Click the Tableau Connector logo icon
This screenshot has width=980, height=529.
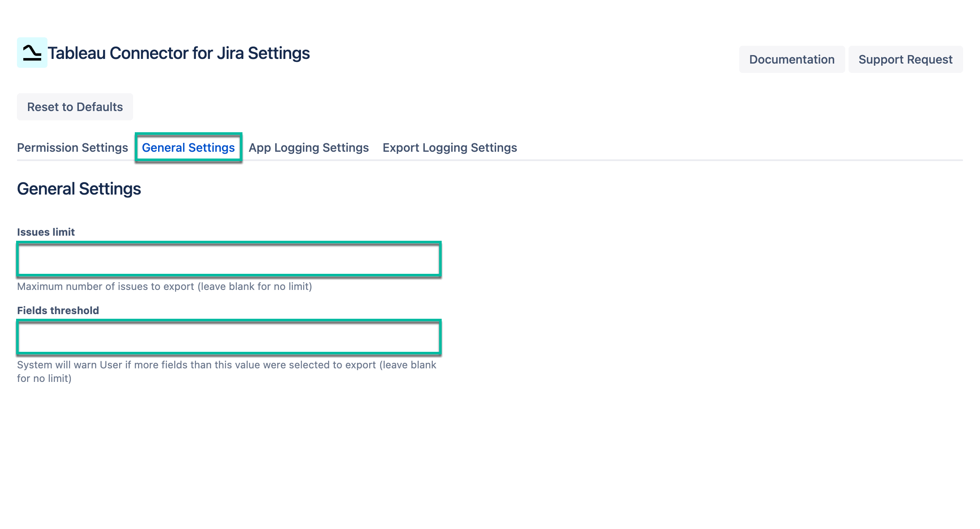[33, 53]
